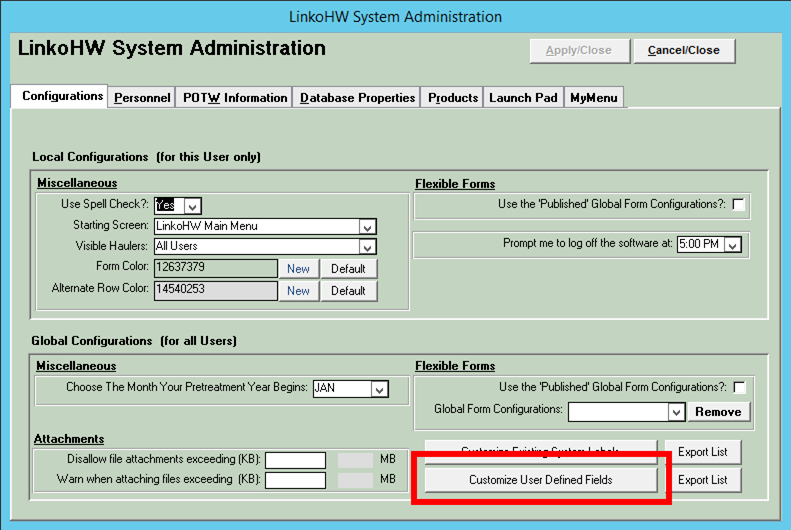Click Export List beside Customize User Defined Fields
This screenshot has width=791, height=530.
[x=703, y=480]
